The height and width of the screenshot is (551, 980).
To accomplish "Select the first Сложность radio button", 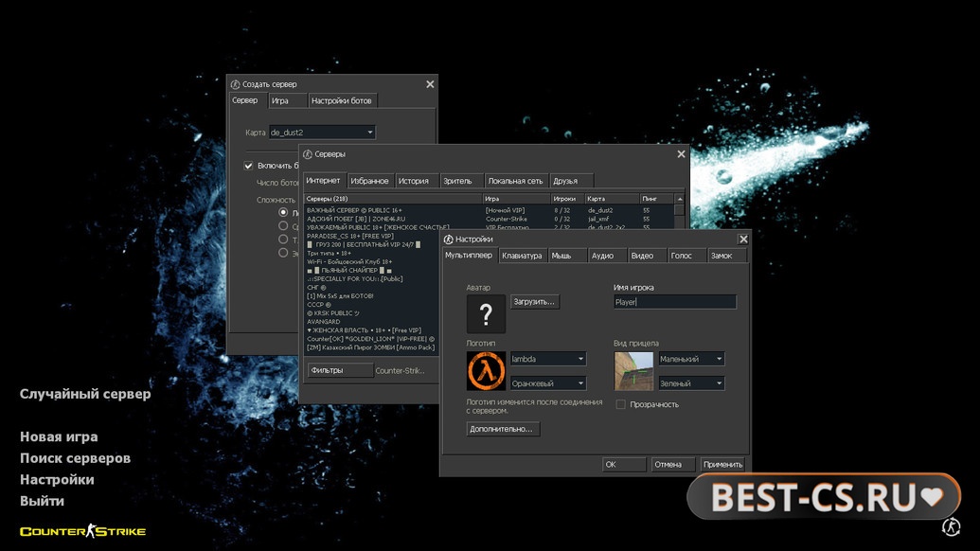I will [x=283, y=212].
